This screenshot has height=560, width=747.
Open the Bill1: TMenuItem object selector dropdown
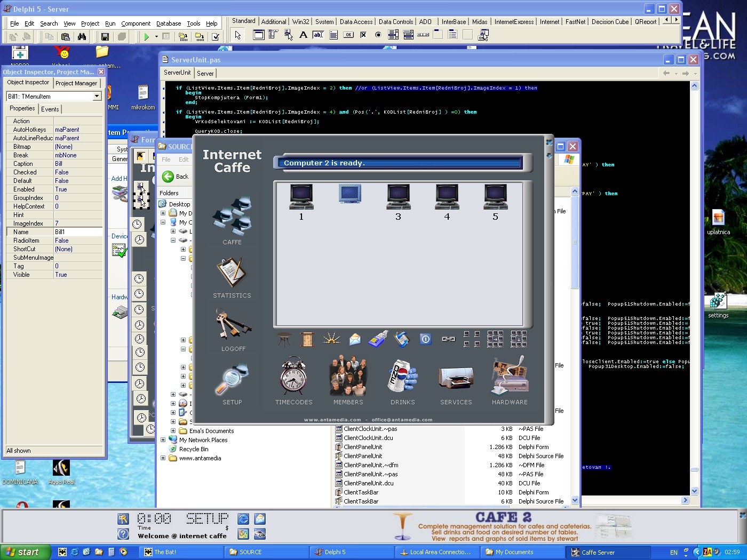coord(97,97)
